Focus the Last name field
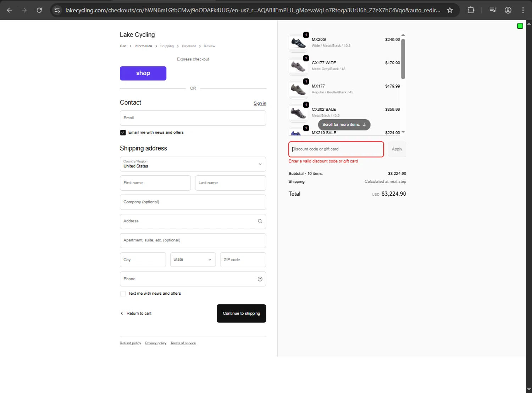Screen dimensions: 532x393 coord(231,183)
